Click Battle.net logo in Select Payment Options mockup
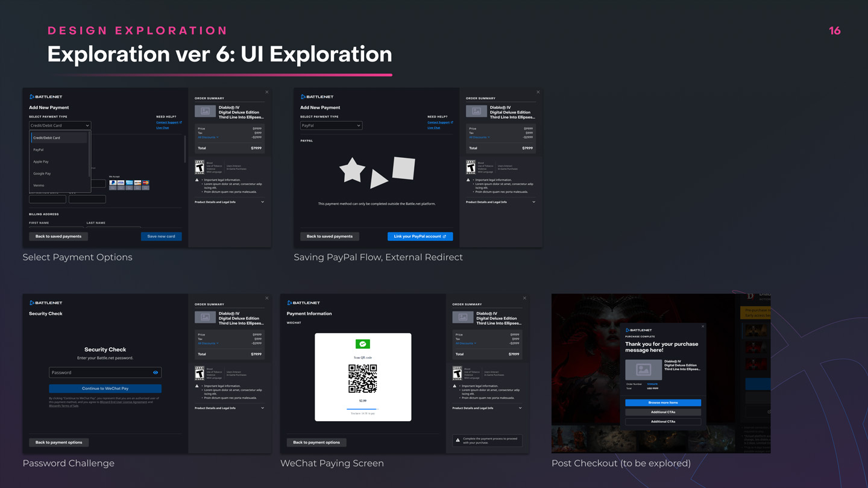Screen dimensions: 868x488 [x=46, y=96]
